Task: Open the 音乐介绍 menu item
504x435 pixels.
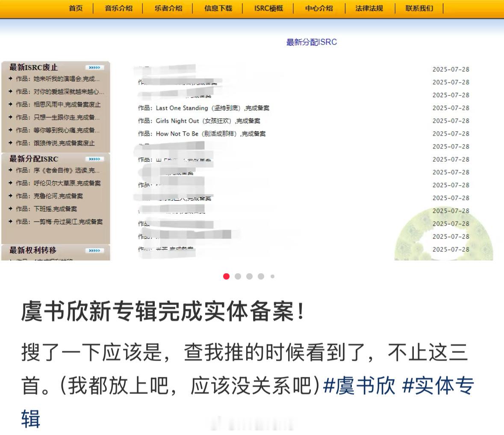Action: [118, 9]
